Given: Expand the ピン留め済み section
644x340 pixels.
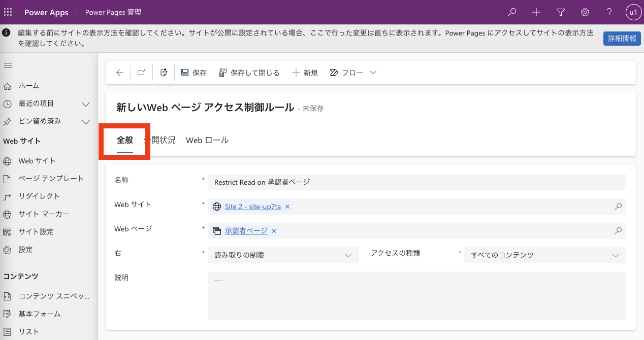Looking at the screenshot, I should point(86,121).
